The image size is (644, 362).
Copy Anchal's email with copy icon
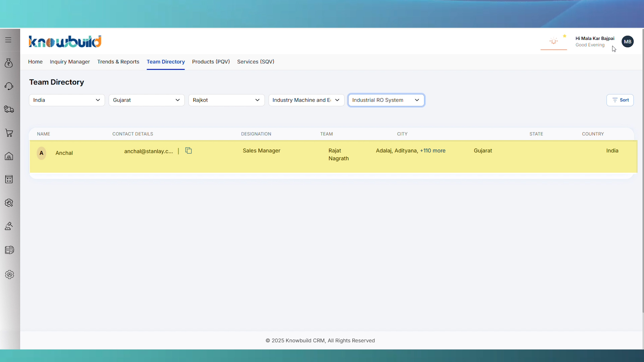pyautogui.click(x=189, y=151)
